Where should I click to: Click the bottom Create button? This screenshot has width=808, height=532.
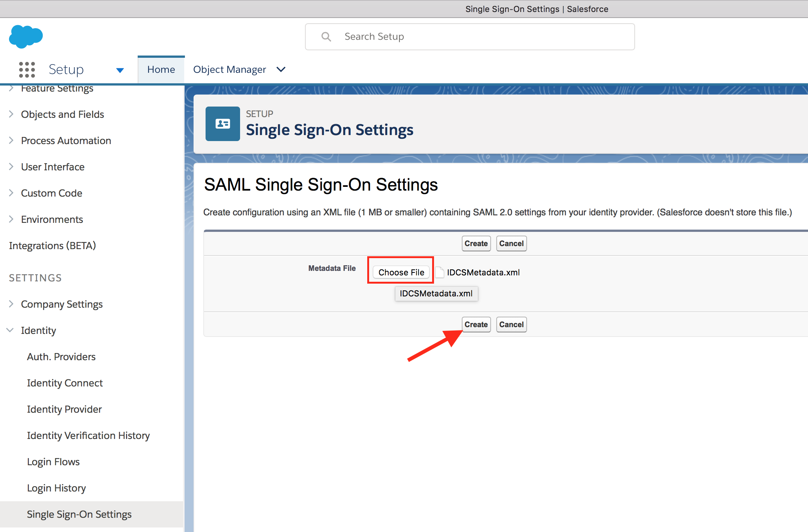click(x=476, y=325)
